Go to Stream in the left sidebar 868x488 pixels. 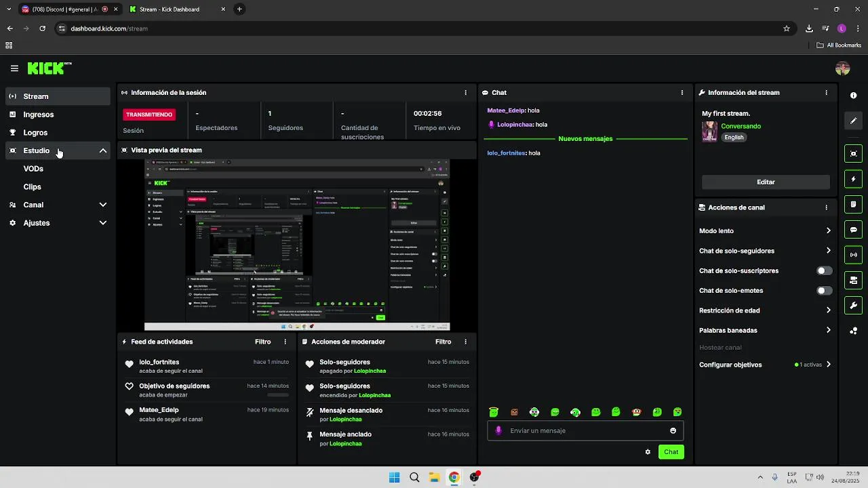point(58,96)
